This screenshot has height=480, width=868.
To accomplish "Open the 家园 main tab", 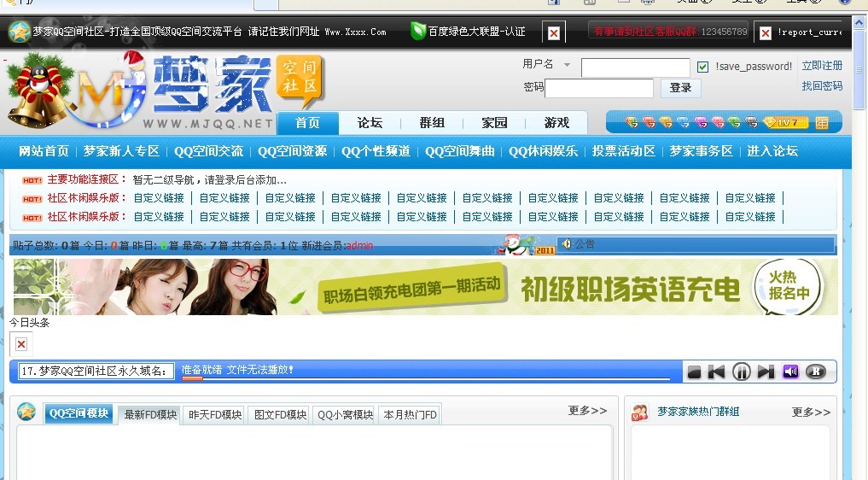I will click(x=494, y=122).
